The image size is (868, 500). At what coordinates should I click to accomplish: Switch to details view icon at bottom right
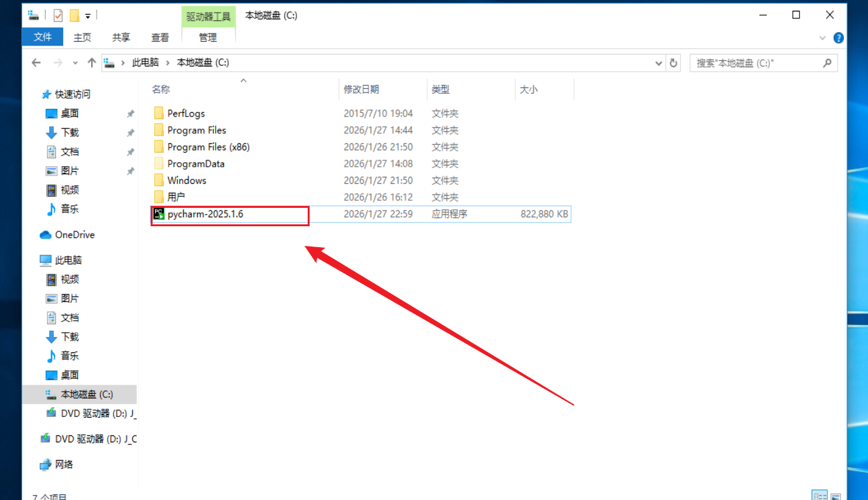pyautogui.click(x=820, y=496)
